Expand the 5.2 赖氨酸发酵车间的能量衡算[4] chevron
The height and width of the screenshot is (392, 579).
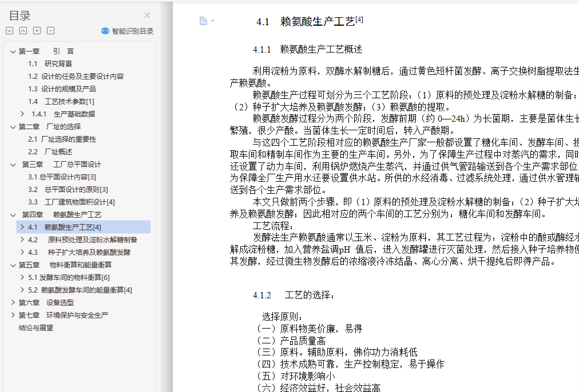(x=22, y=290)
